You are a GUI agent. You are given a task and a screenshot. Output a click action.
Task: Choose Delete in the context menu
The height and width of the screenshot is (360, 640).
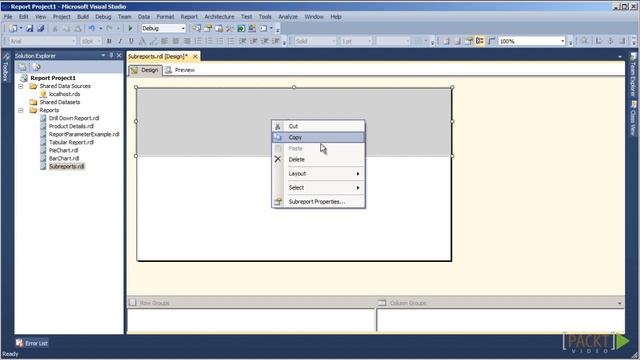pos(318,159)
